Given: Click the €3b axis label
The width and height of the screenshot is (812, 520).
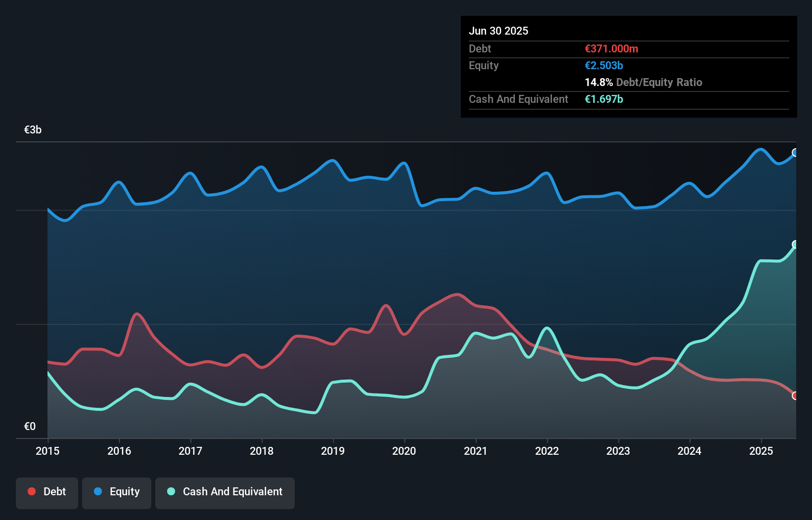Looking at the screenshot, I should [33, 130].
